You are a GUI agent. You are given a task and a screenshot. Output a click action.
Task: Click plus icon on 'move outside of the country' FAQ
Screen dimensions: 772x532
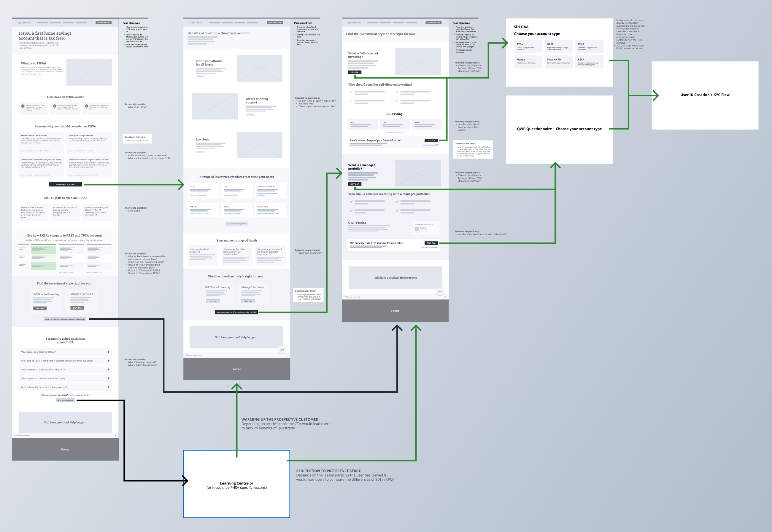108,378
